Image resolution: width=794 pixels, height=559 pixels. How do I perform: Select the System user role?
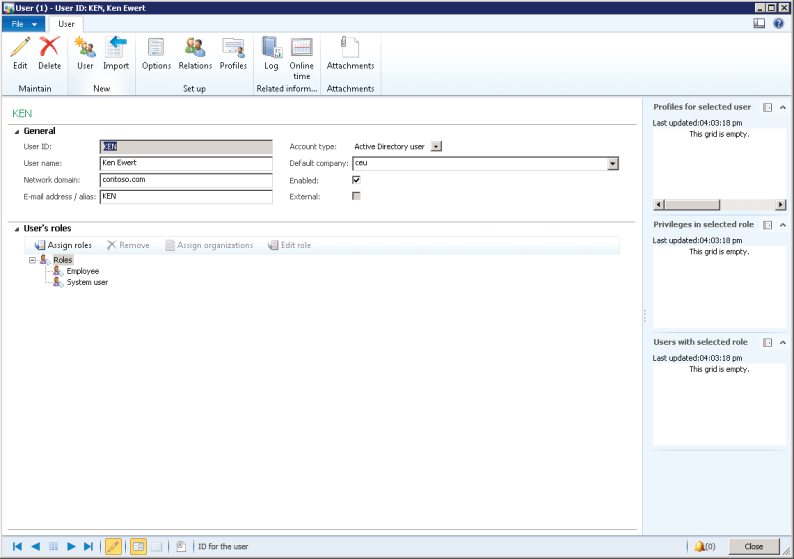coord(87,282)
